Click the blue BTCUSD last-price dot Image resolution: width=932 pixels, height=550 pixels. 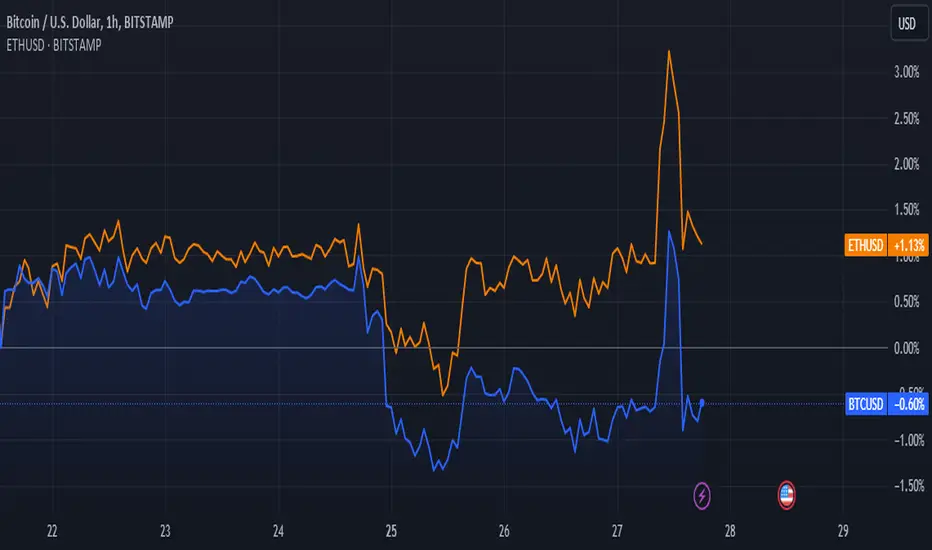[x=702, y=403]
